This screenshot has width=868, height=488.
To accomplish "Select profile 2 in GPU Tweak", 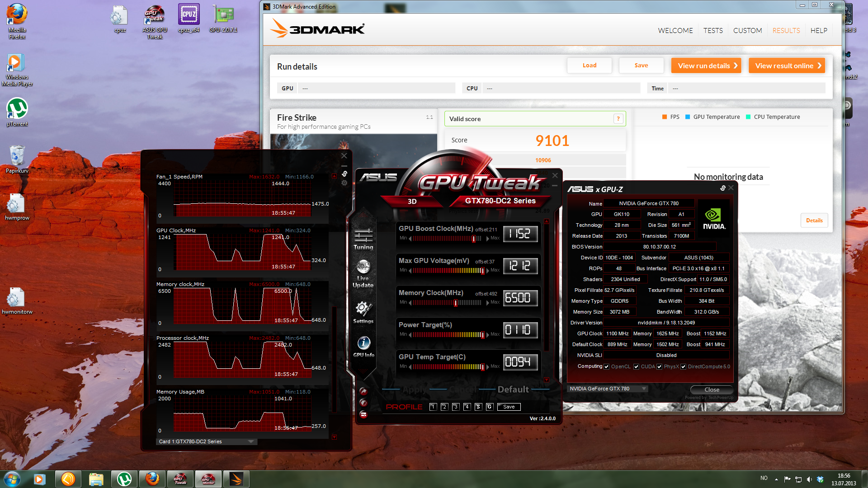I will pyautogui.click(x=444, y=407).
